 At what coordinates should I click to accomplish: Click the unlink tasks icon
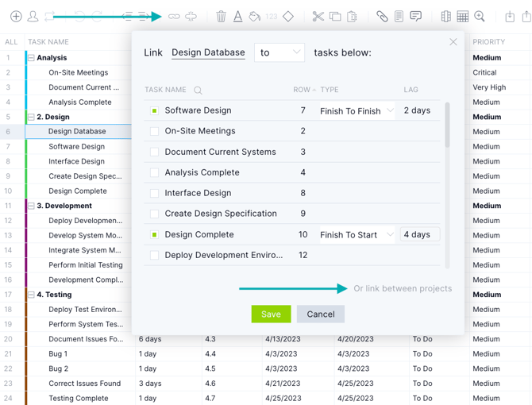[x=191, y=17]
